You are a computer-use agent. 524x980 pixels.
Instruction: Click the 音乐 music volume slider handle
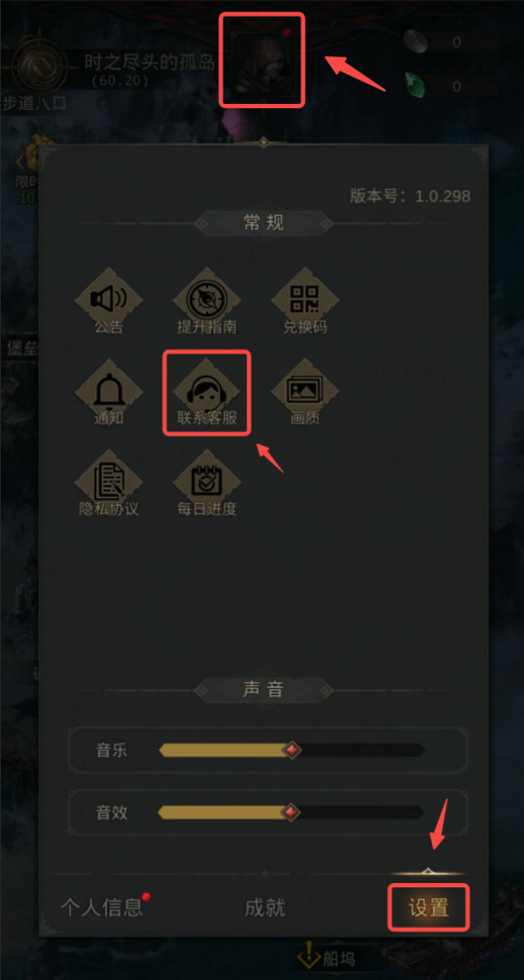click(x=291, y=749)
